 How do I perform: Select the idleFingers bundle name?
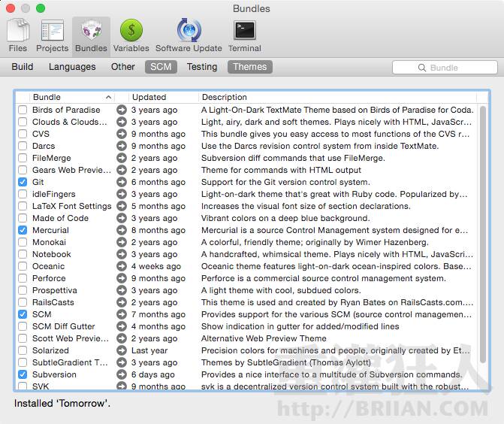pyautogui.click(x=53, y=194)
